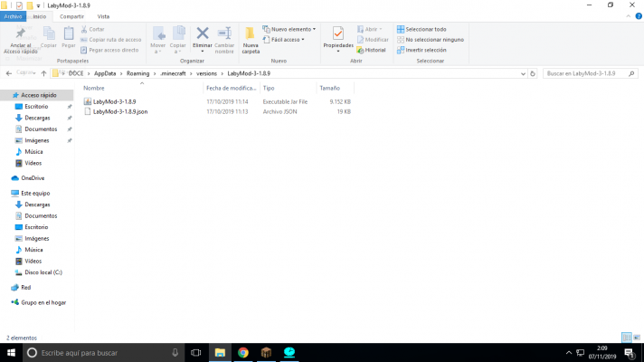Open Propiedades of selection
The width and height of the screenshot is (644, 362).
[x=338, y=40]
